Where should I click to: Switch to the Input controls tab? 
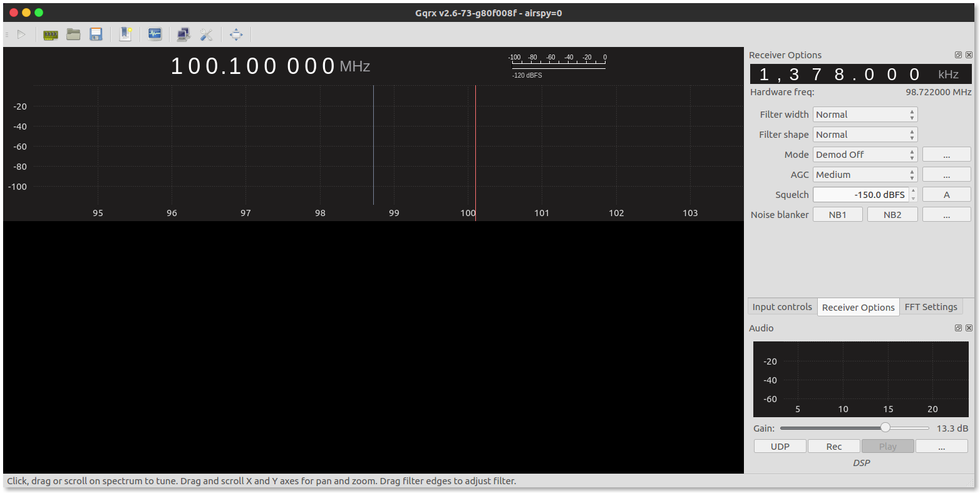point(782,307)
